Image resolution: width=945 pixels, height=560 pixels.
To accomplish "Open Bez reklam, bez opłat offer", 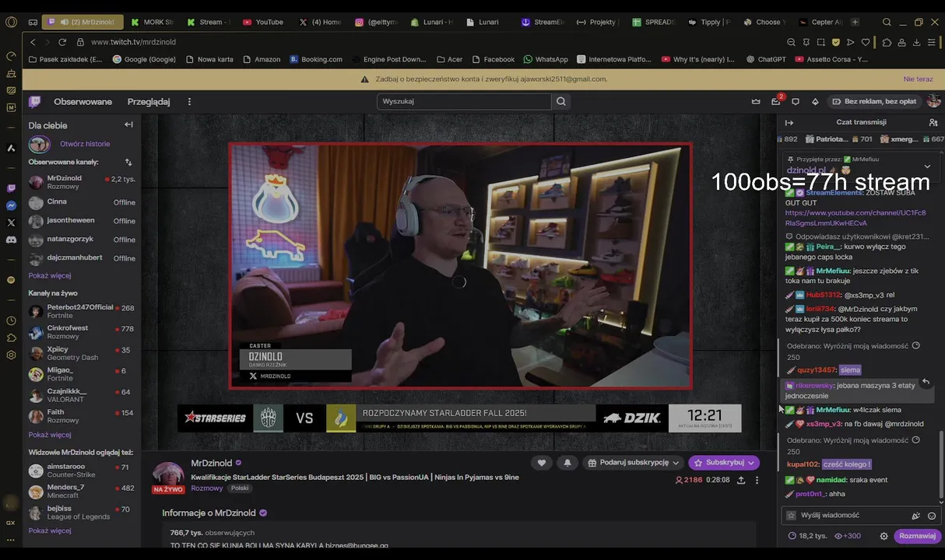I will pyautogui.click(x=874, y=101).
